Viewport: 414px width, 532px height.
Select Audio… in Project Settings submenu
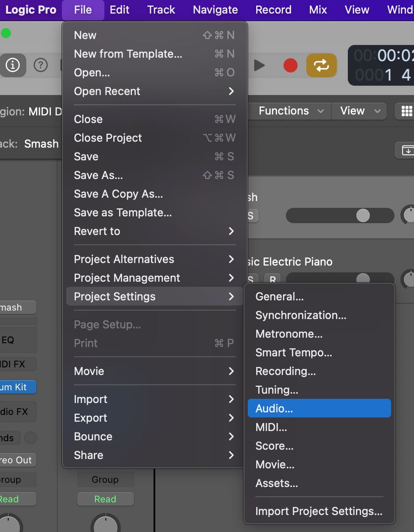(x=319, y=408)
